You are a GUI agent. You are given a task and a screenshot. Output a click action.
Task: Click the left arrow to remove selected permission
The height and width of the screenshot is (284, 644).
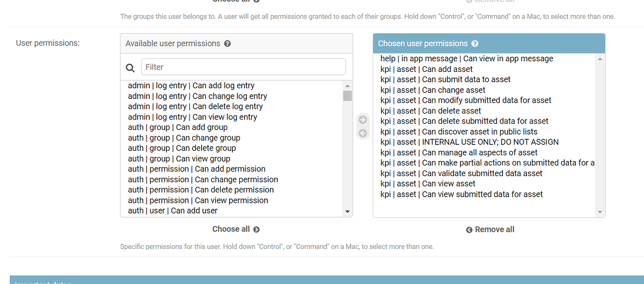tap(363, 133)
